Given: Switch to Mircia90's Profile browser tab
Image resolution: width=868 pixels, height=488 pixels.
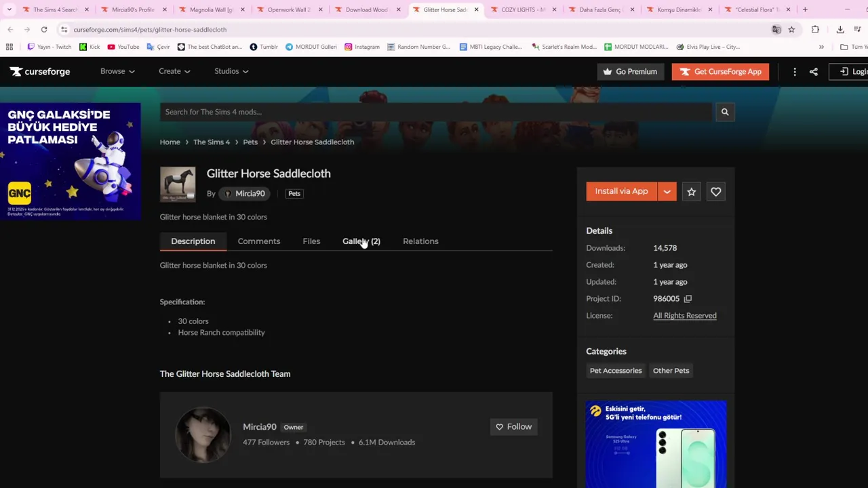Looking at the screenshot, I should coord(133,10).
